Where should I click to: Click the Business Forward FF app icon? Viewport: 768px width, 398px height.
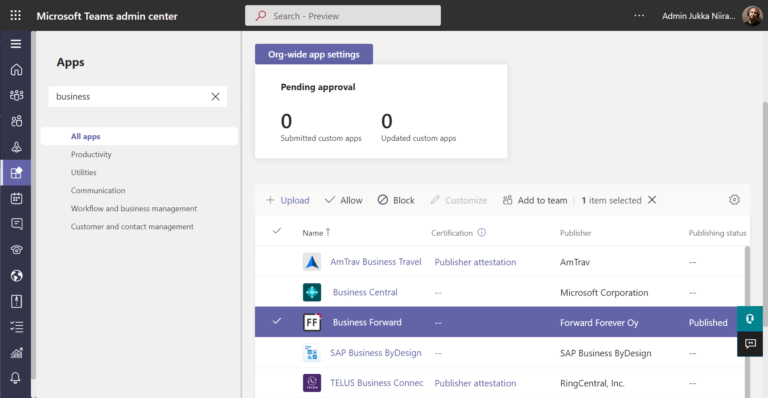(312, 322)
